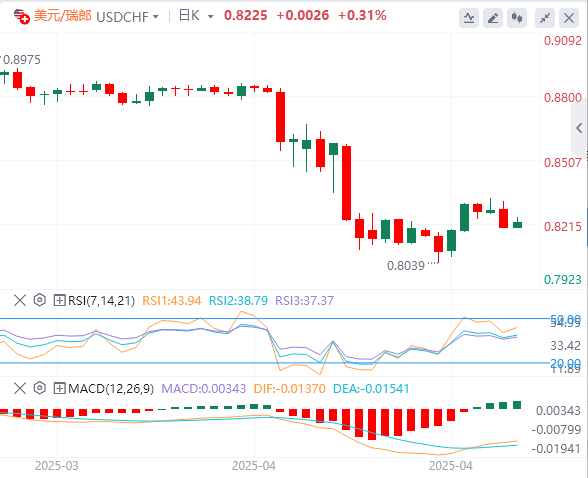Click the 0.9092 price axis label

coord(563,41)
